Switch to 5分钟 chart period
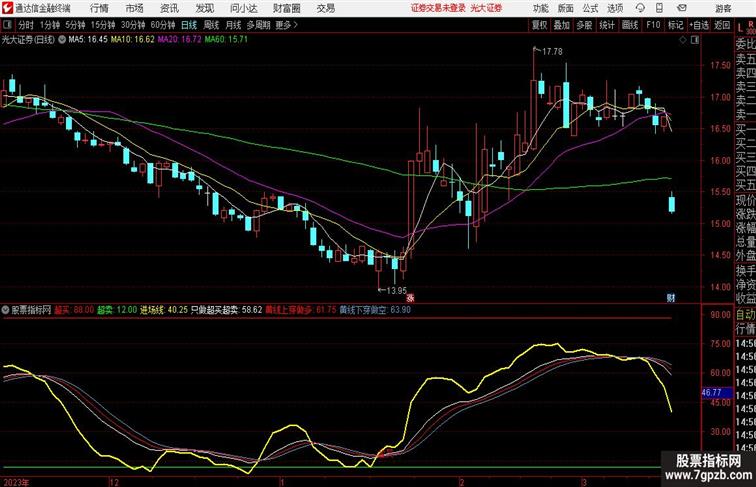The image size is (756, 487). coord(75,25)
